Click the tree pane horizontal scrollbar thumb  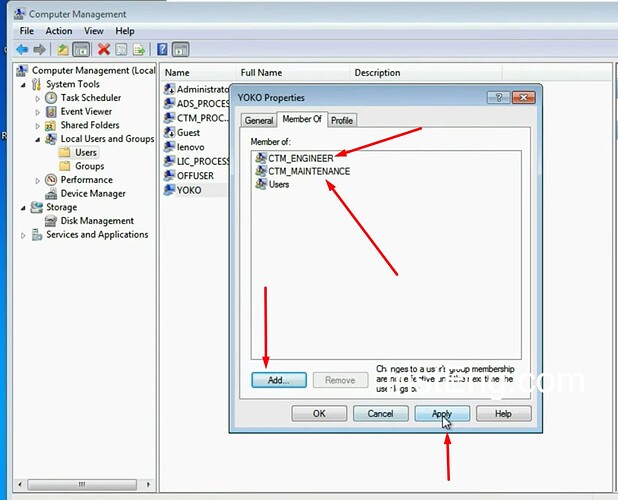click(82, 484)
